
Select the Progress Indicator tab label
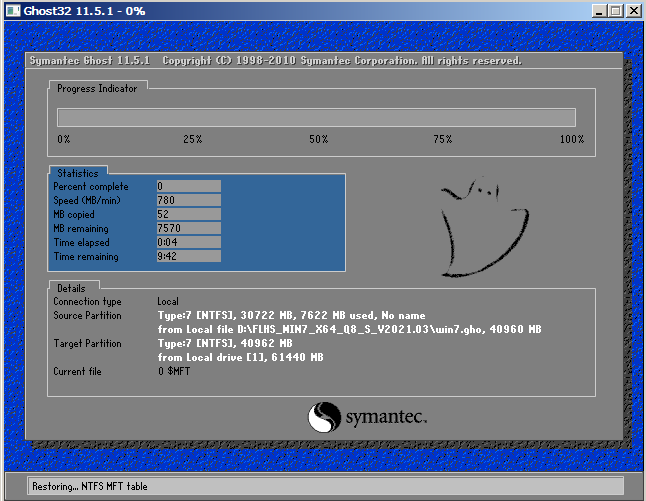tap(97, 88)
